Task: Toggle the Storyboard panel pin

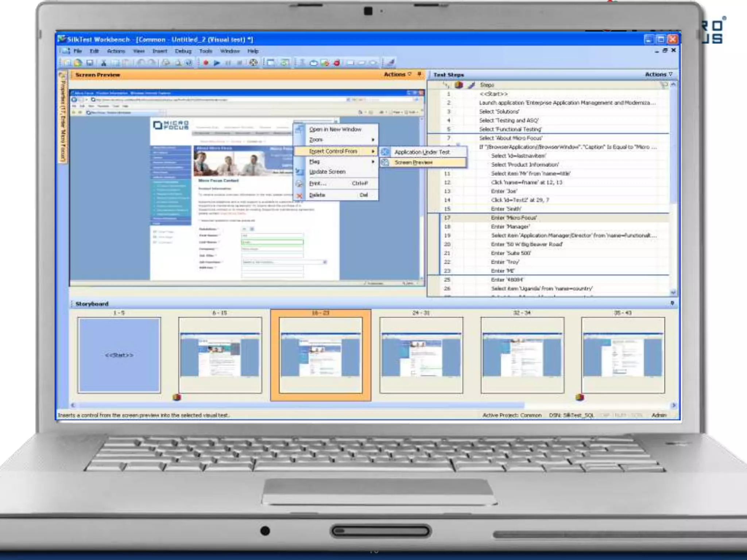Action: (672, 303)
